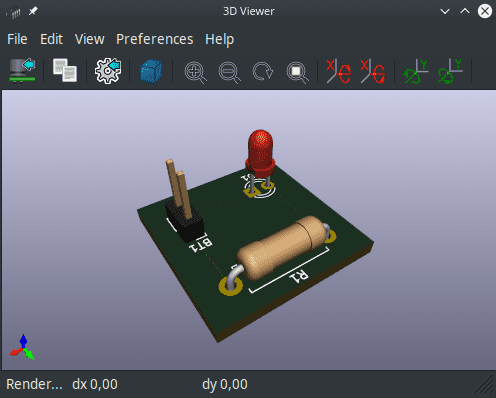496x398 pixels.
Task: Click the BT1 silkscreen label
Action: pos(201,245)
